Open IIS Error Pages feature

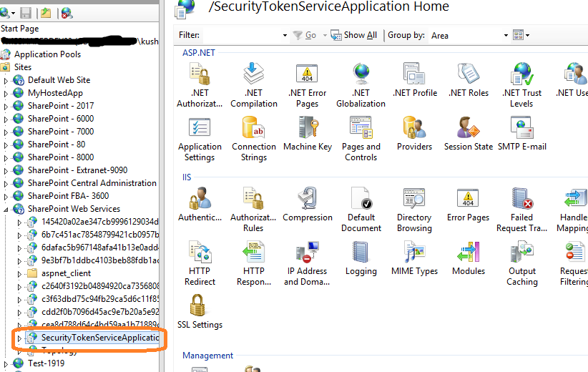[x=468, y=205]
